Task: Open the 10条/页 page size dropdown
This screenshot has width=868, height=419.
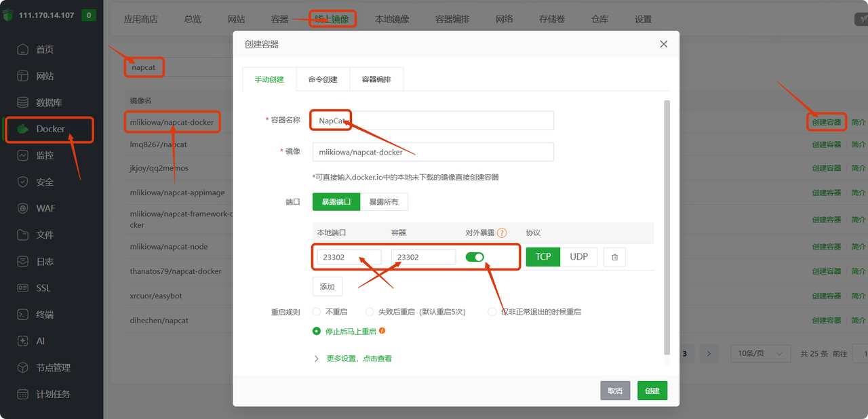Action: pyautogui.click(x=761, y=353)
